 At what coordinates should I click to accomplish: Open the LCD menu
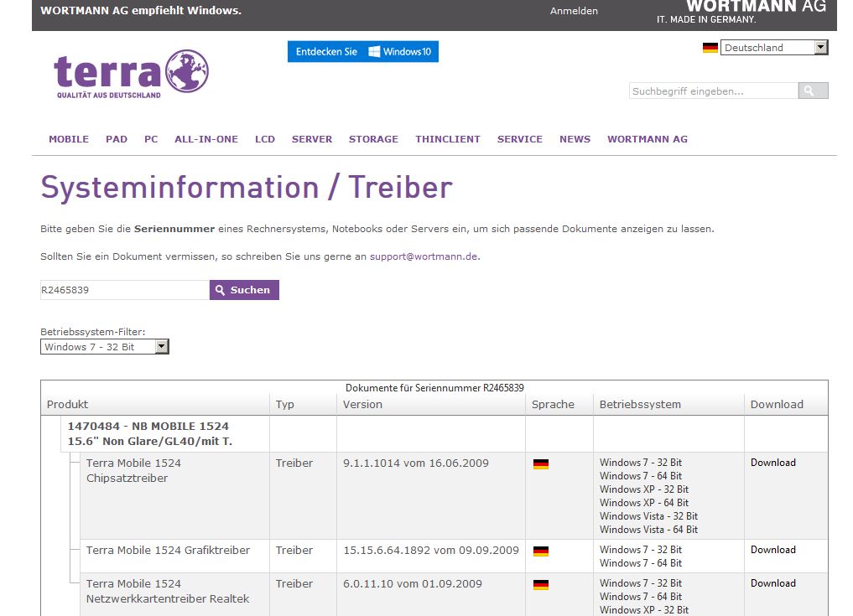click(265, 139)
